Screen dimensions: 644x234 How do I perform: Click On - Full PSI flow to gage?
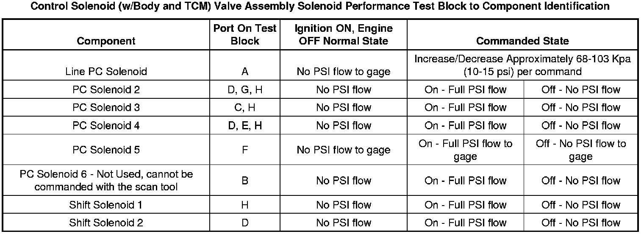pos(465,150)
